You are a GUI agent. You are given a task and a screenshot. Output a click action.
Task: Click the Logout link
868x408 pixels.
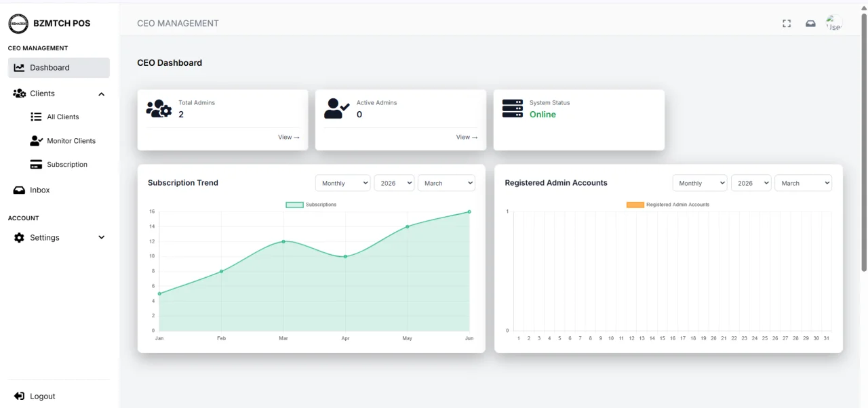click(43, 396)
